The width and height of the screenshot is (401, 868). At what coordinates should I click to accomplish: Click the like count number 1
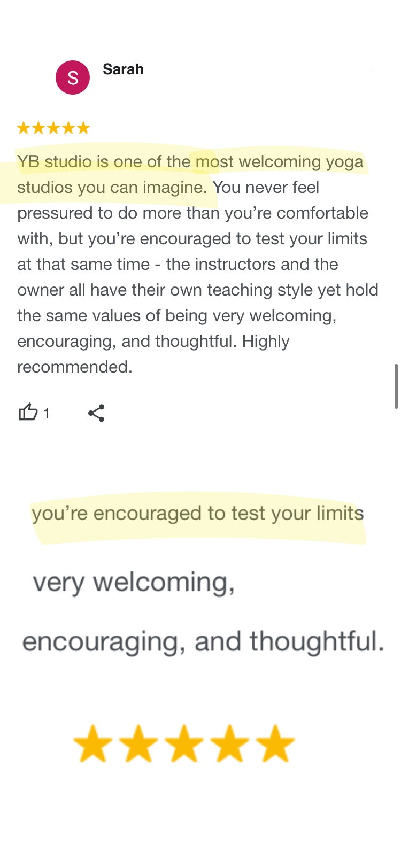47,414
